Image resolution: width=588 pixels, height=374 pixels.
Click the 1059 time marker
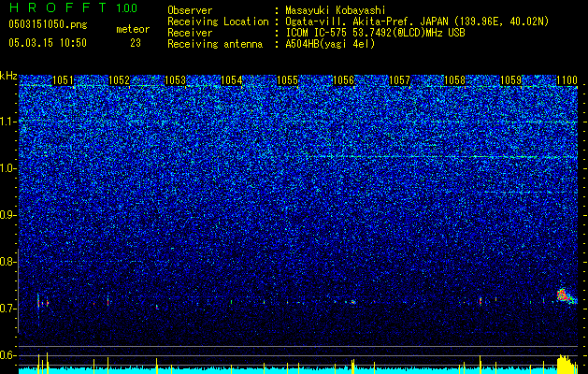click(511, 80)
